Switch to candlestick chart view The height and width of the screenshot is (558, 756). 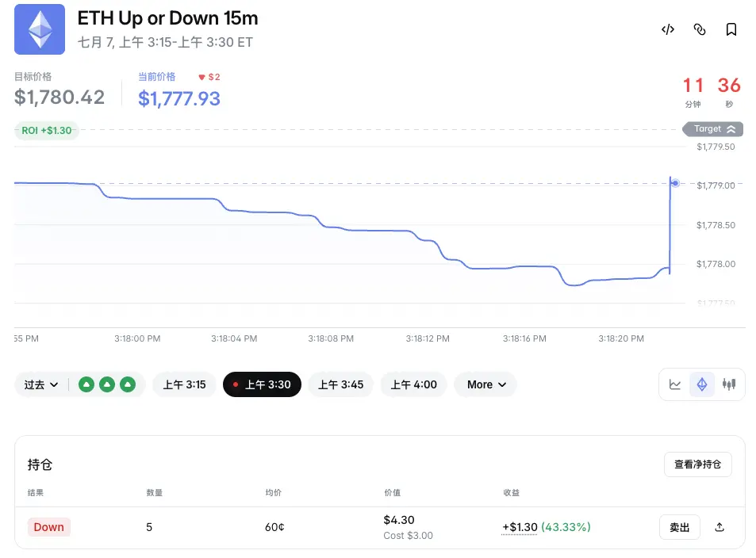tap(729, 384)
